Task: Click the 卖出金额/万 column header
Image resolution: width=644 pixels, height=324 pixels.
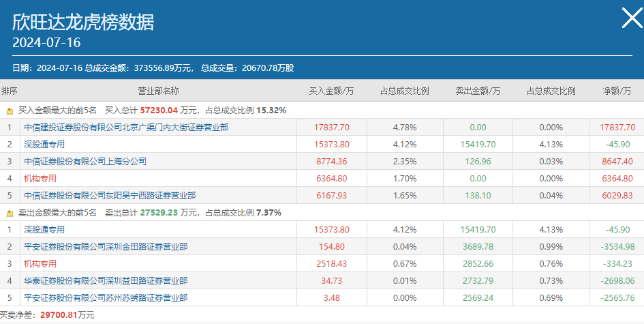Action: coord(478,91)
